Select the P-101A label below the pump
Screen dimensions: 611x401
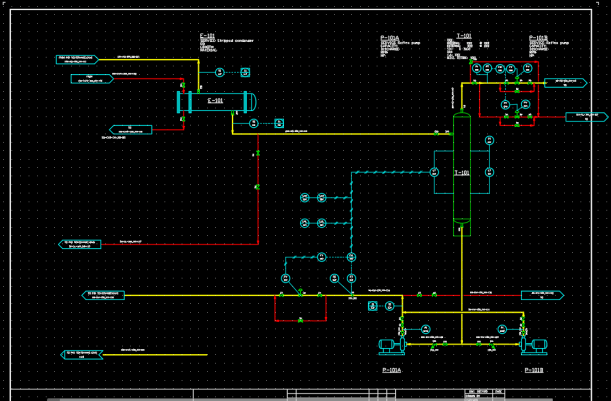[392, 370]
